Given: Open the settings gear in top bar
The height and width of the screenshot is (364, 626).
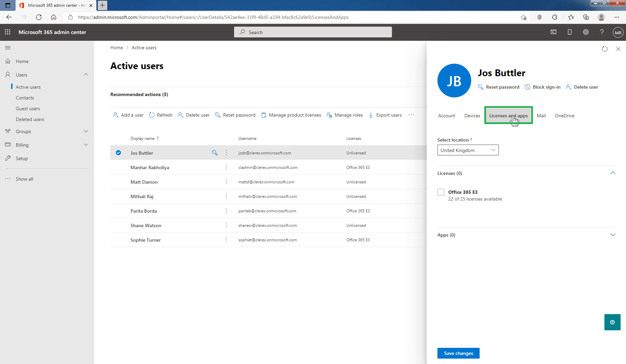Looking at the screenshot, I should click(x=586, y=32).
